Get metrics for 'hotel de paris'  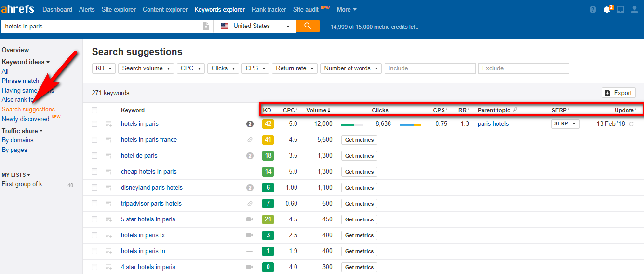pos(359,156)
